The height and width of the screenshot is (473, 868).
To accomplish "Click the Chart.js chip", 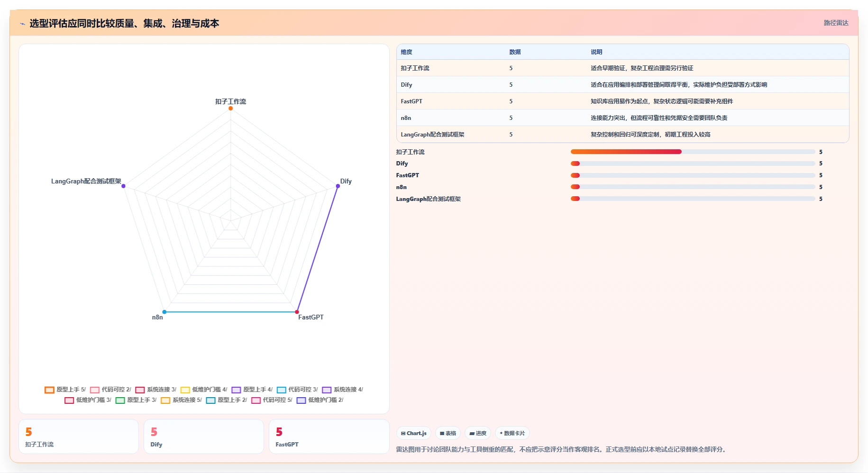I will pos(414,433).
